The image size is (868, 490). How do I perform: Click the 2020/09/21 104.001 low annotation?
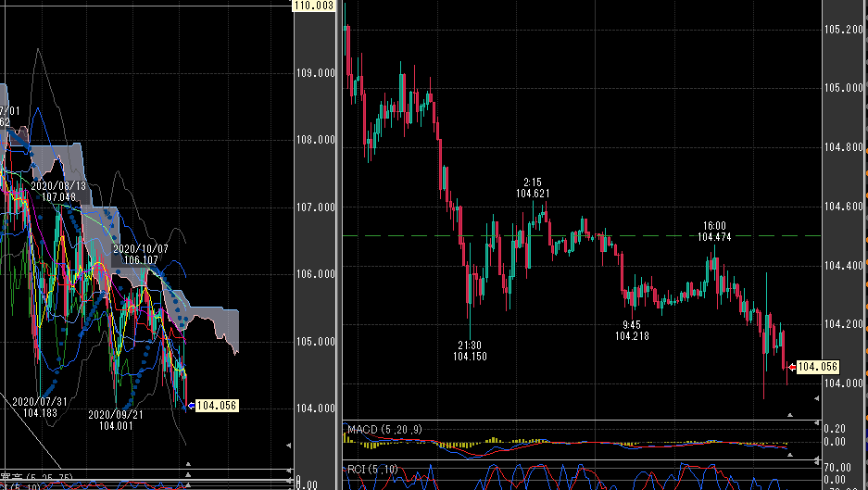click(116, 421)
